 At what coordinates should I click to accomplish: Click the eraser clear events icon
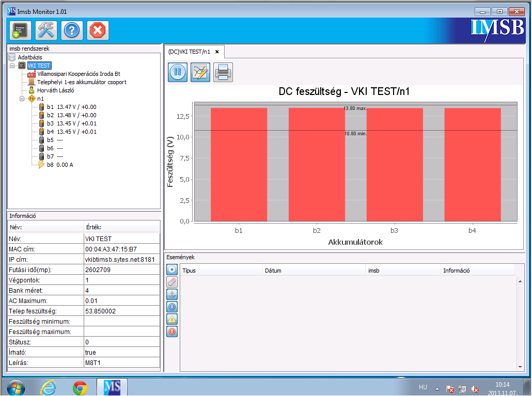172,282
